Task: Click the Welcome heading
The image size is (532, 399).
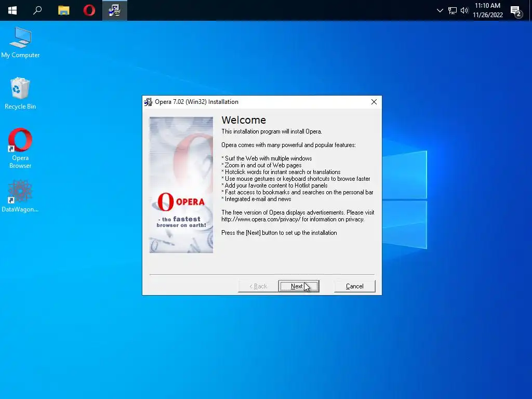Action: click(x=244, y=120)
